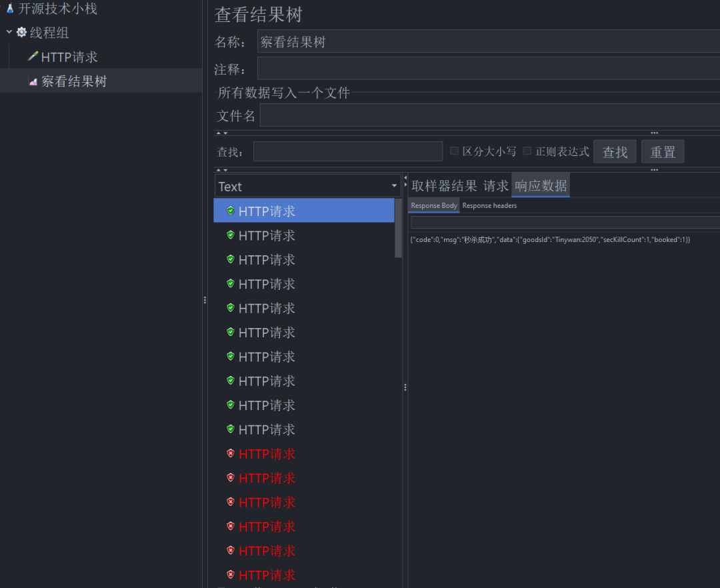Select 察看结果树 listener in left tree
The width and height of the screenshot is (720, 588).
74,81
